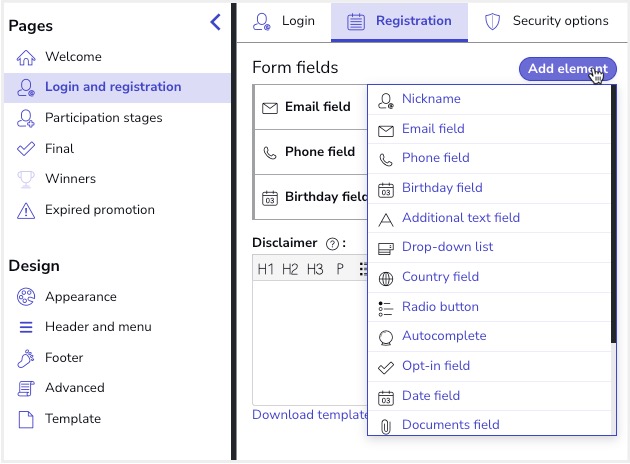Click the Winners trophy icon
Image resolution: width=630 pixels, height=464 pixels.
[x=26, y=179]
